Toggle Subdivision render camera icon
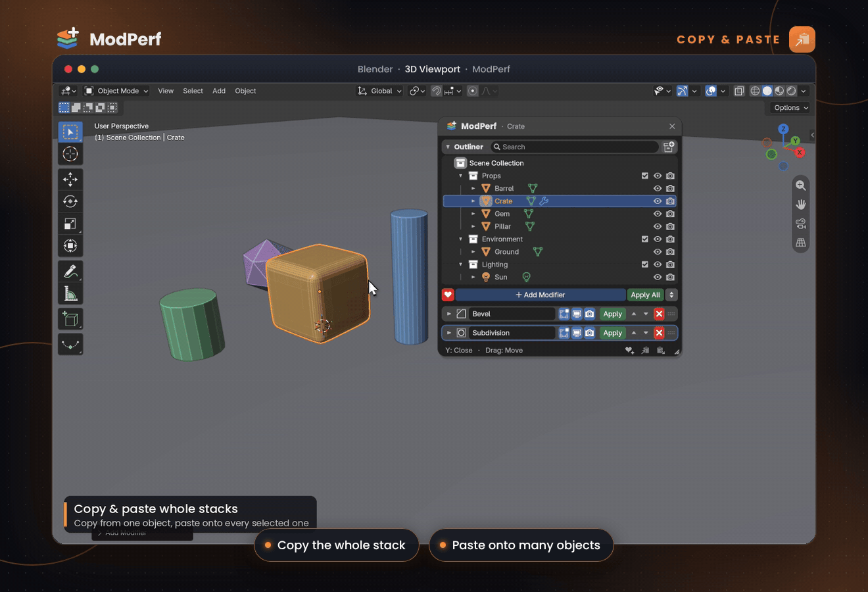Viewport: 868px width, 592px height. coord(590,333)
